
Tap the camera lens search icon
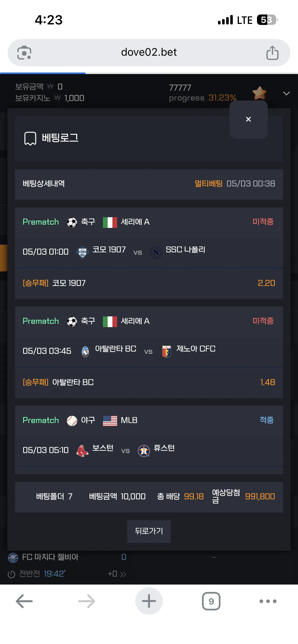24,53
